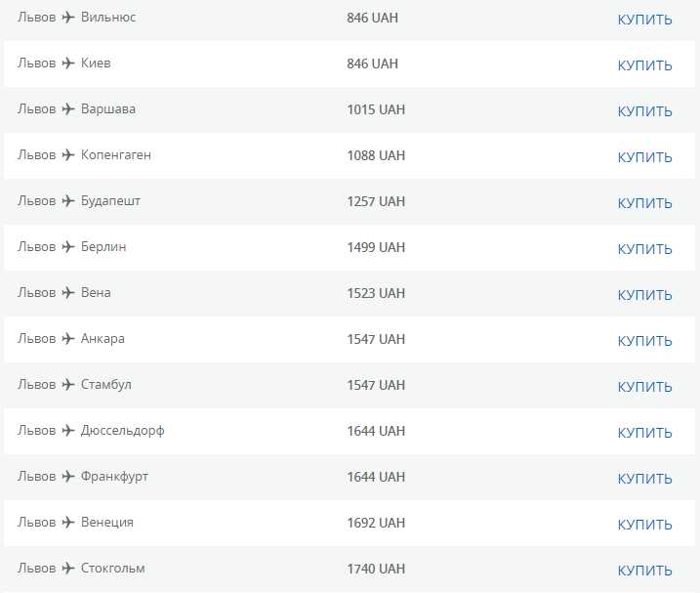The width and height of the screenshot is (700, 593).
Task: Click the airplane icon next to Киев
Action: 68,64
